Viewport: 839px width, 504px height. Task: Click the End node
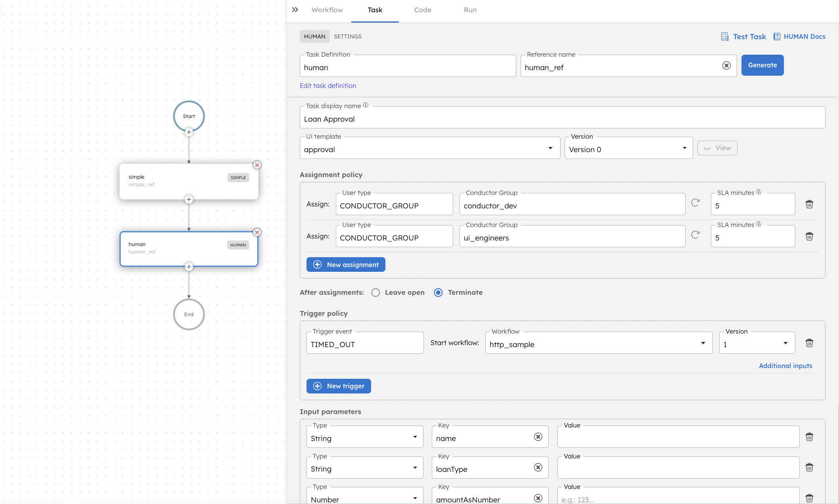point(189,314)
